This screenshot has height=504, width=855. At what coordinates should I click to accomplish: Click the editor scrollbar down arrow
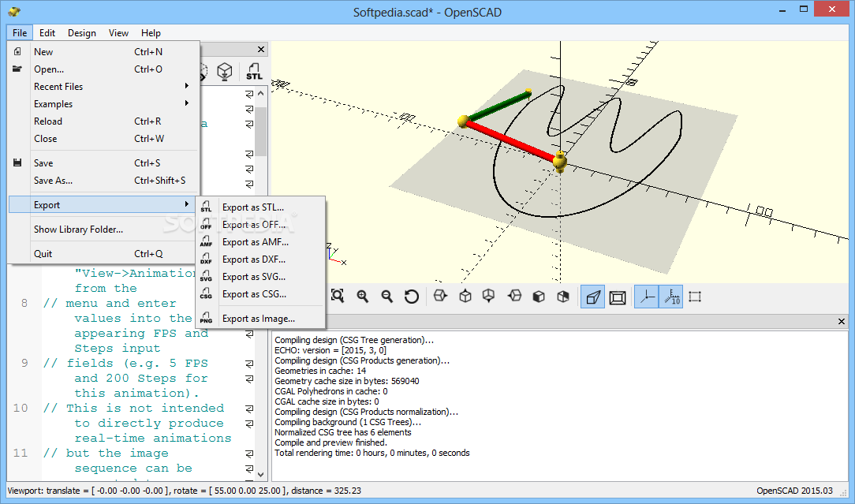tap(260, 475)
